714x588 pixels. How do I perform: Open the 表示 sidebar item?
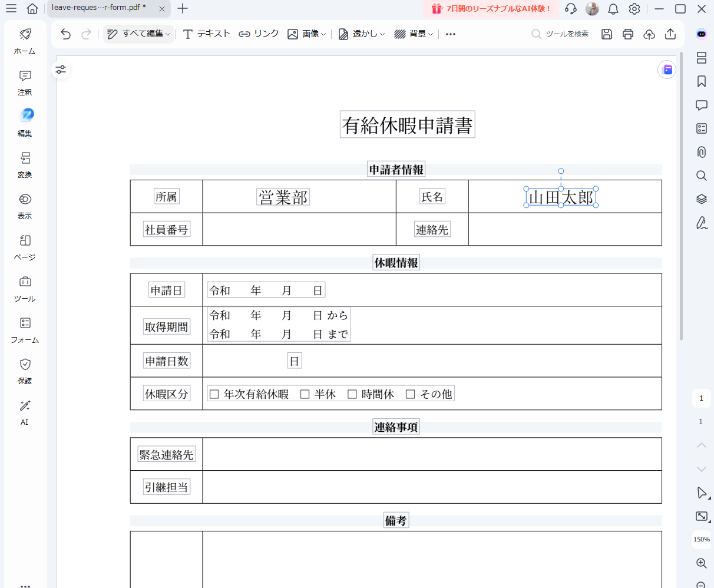(x=25, y=206)
